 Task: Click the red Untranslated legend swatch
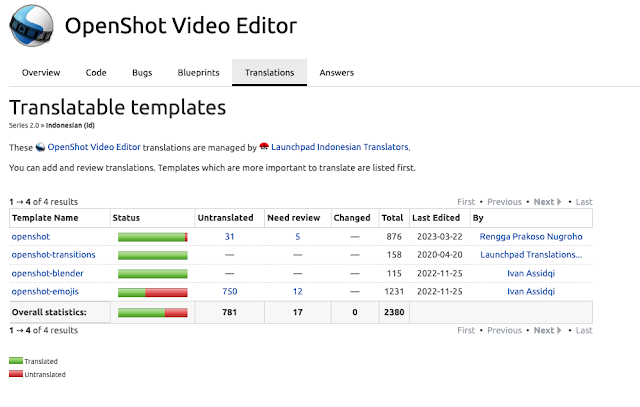(x=16, y=374)
